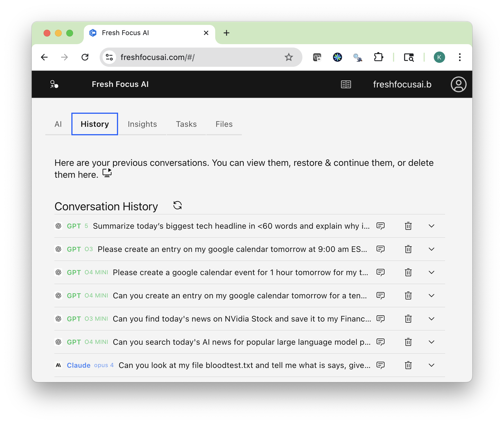This screenshot has height=424, width=504.
Task: Select the Files tab
Action: pos(224,124)
